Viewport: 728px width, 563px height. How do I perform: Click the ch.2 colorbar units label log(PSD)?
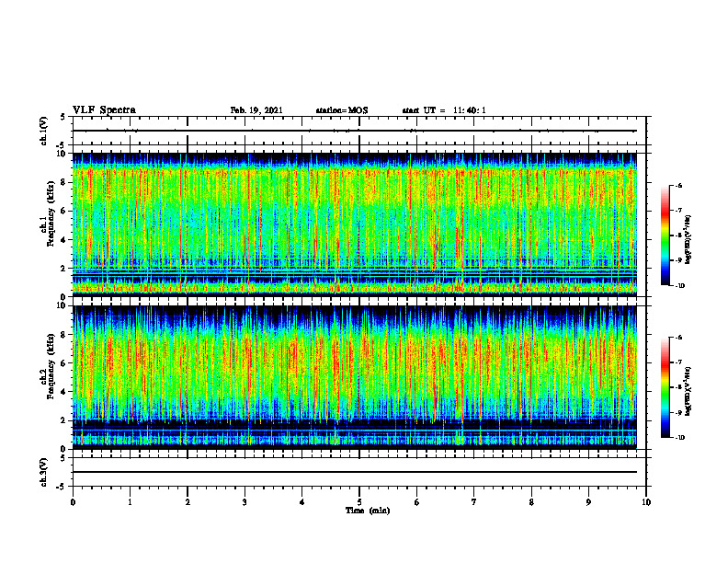click(688, 392)
